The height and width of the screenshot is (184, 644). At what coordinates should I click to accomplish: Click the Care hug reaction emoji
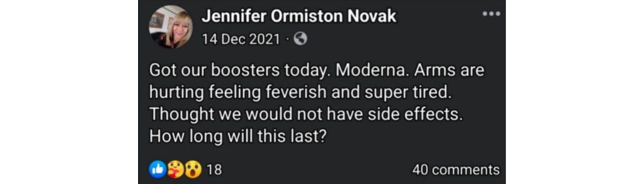(175, 170)
